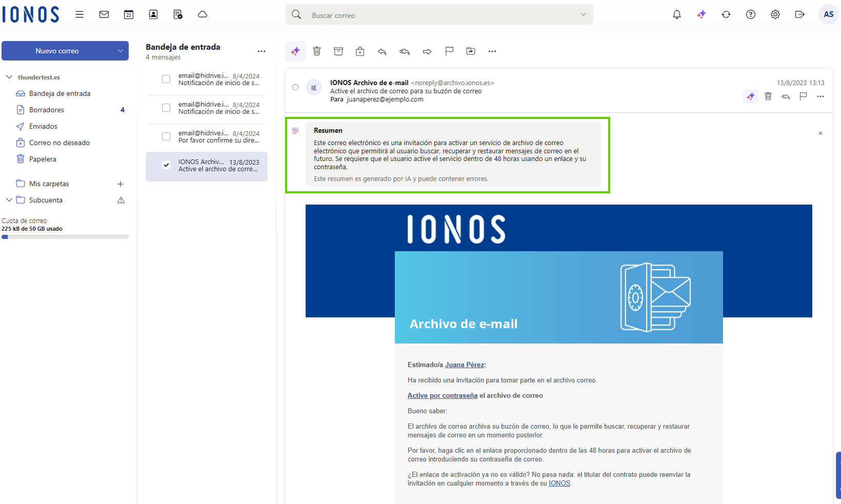Sync mail with refresh icon
Viewport: 841px width, 504px height.
[726, 15]
